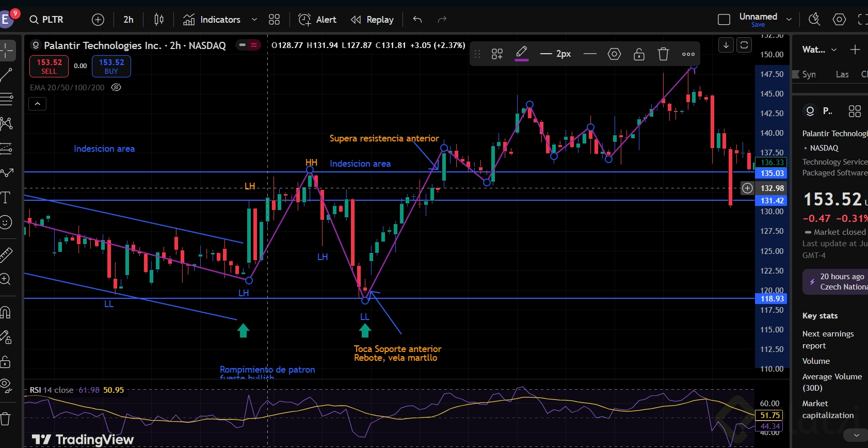Select the Text annotation tool
Image resolution: width=868 pixels, height=448 pixels.
coord(6,198)
